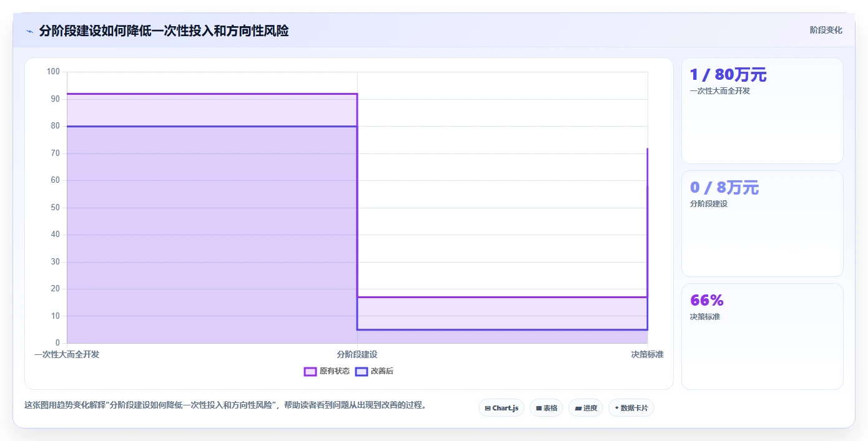Click the y-axis value 50

coord(56,208)
